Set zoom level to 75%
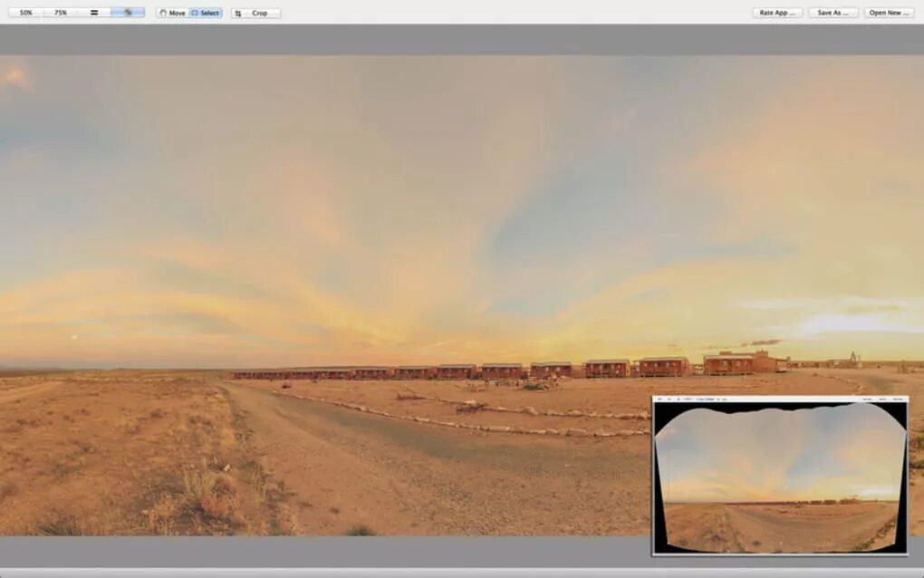This screenshot has height=578, width=924. (60, 13)
